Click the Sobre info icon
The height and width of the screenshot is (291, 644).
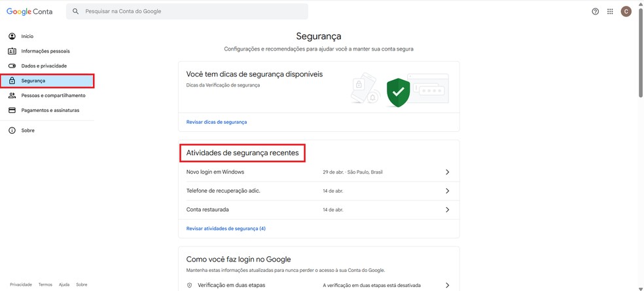[12, 130]
